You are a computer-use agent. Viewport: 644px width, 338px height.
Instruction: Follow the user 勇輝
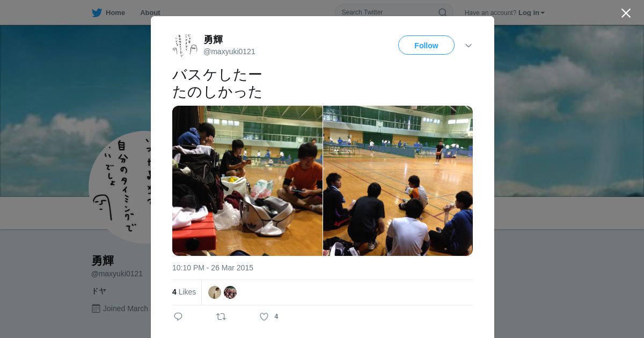pyautogui.click(x=426, y=46)
